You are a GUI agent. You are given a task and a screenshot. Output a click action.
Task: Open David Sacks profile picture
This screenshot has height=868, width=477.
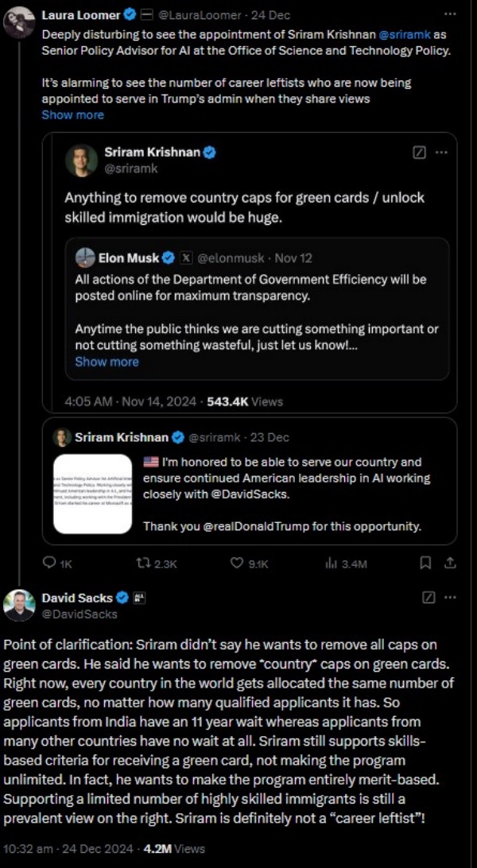click(x=18, y=606)
